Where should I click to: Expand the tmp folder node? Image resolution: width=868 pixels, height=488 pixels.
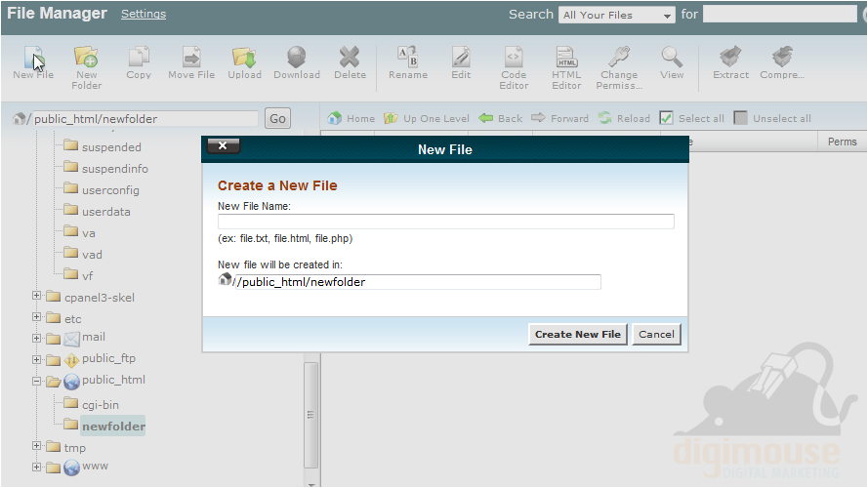click(36, 446)
